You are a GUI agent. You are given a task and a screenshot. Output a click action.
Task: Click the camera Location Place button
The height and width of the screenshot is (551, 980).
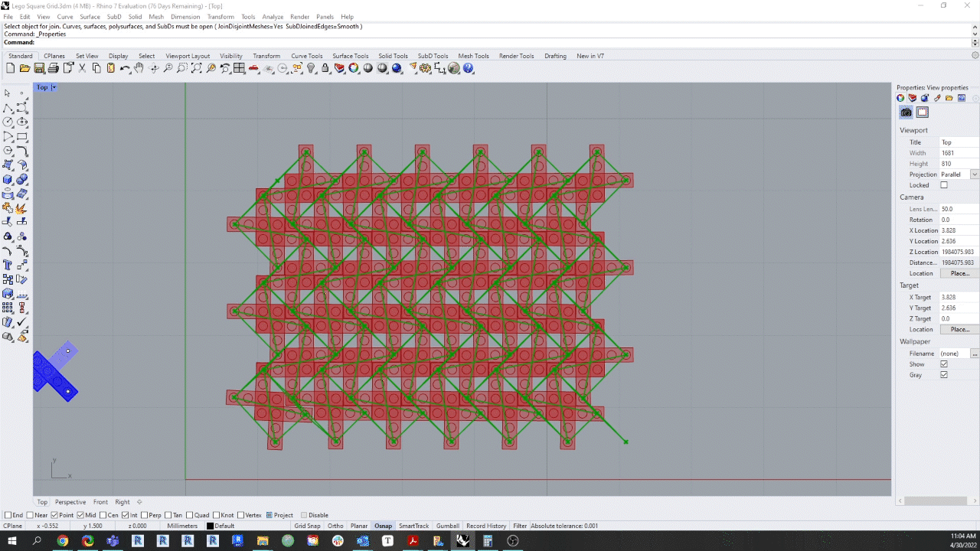click(x=959, y=273)
